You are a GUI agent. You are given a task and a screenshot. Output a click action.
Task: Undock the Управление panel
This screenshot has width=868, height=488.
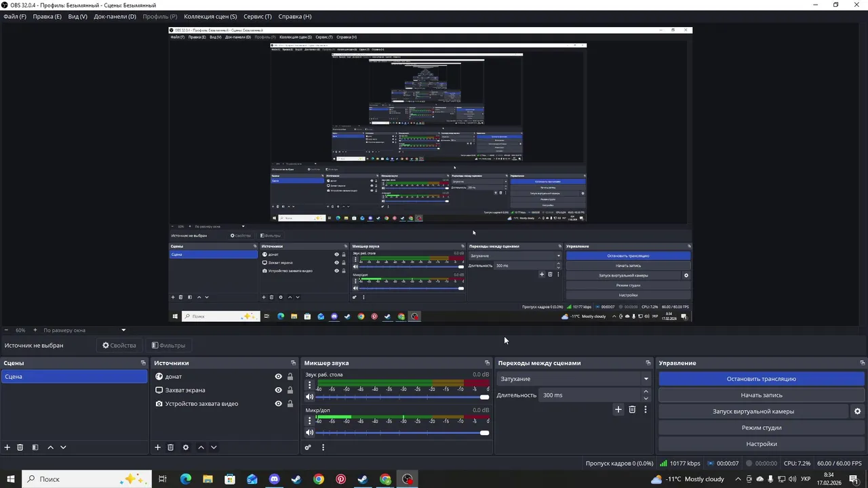point(862,363)
